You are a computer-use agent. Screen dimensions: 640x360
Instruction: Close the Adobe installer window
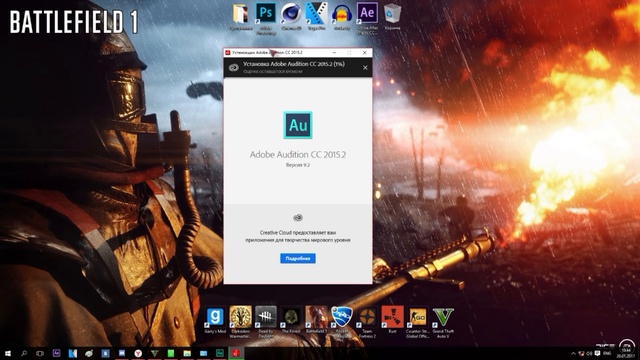click(x=364, y=53)
